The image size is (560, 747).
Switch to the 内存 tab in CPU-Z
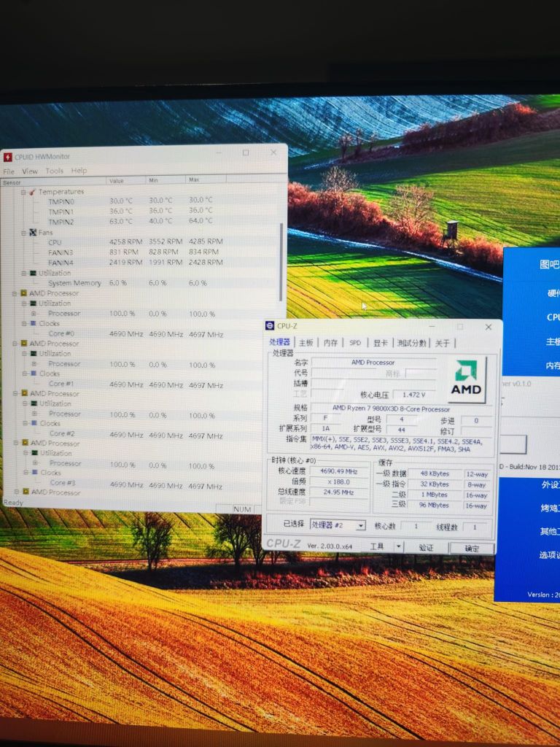pos(330,343)
